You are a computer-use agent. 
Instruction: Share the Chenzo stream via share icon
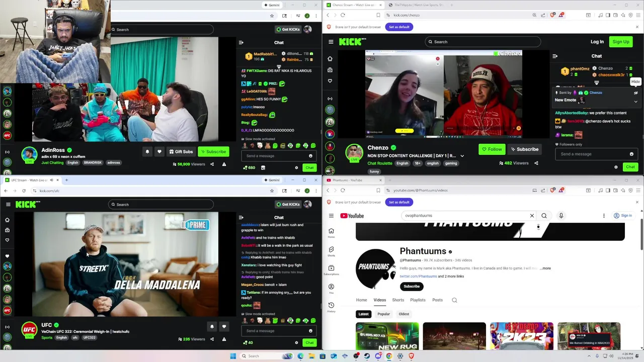coord(536,163)
